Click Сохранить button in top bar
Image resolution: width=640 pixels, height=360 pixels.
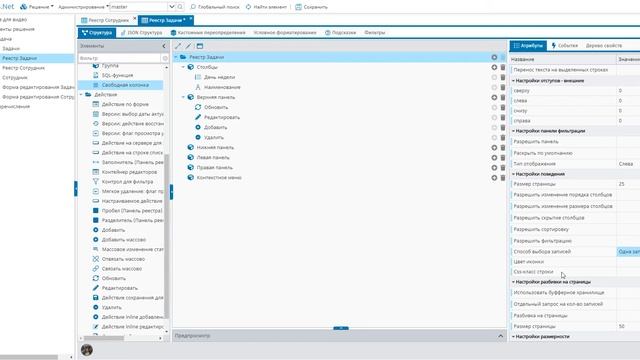click(311, 7)
